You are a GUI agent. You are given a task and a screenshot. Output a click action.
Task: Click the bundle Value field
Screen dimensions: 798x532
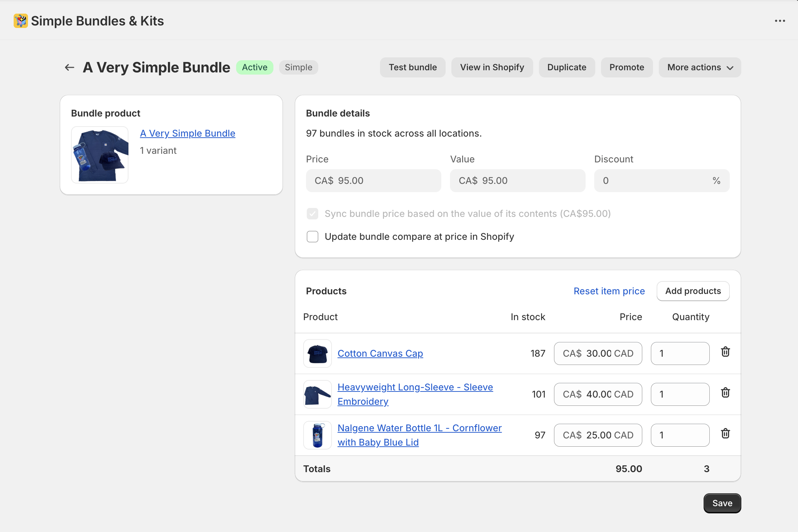517,181
